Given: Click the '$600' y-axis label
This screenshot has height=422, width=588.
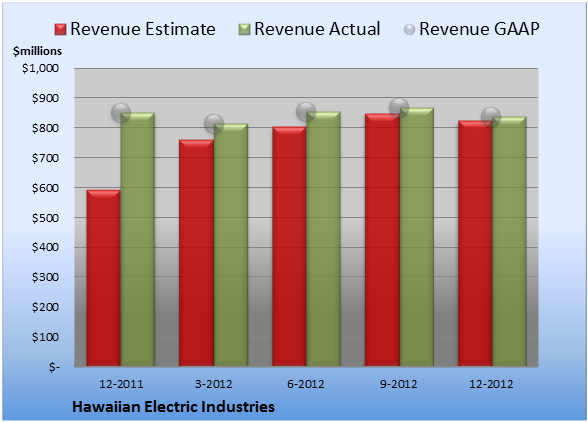Looking at the screenshot, I should 45,188.
